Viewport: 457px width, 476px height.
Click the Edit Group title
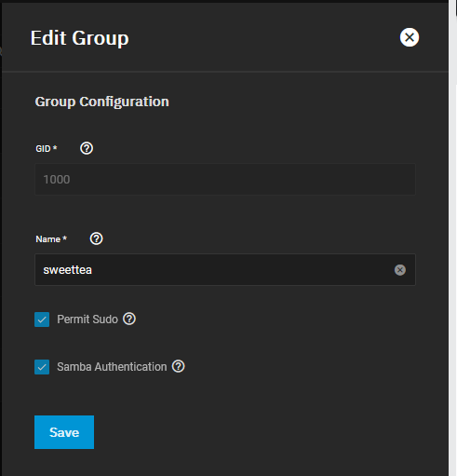[79, 38]
